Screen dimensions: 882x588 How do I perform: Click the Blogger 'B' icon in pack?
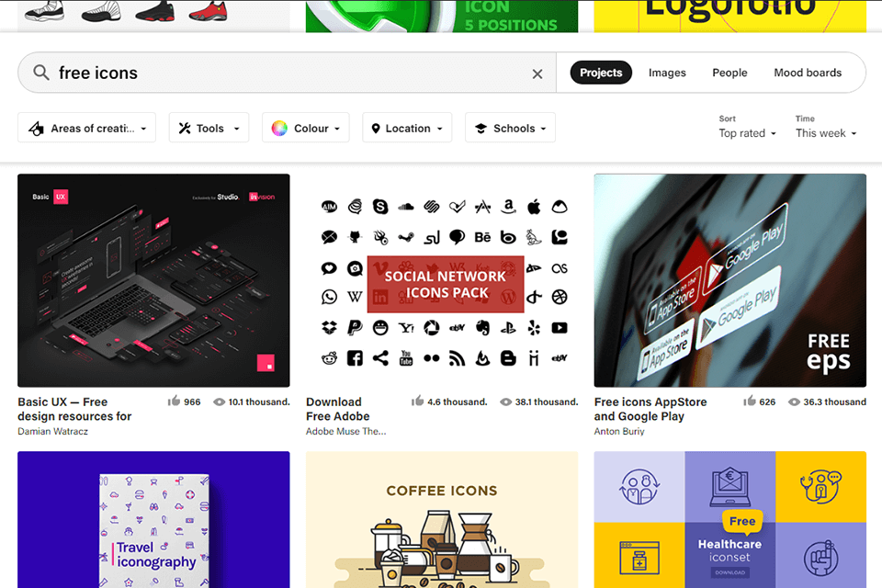click(x=508, y=358)
